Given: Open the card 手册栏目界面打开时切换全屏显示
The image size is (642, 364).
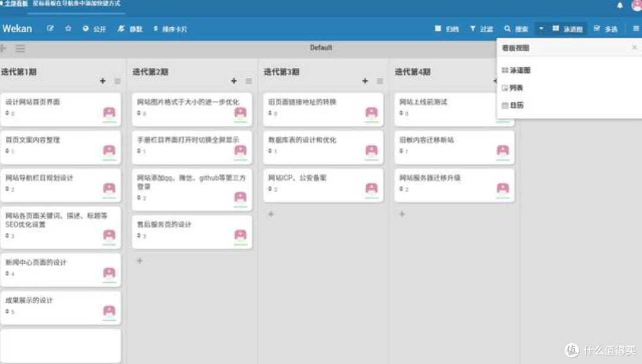Looking at the screenshot, I should (192, 147).
